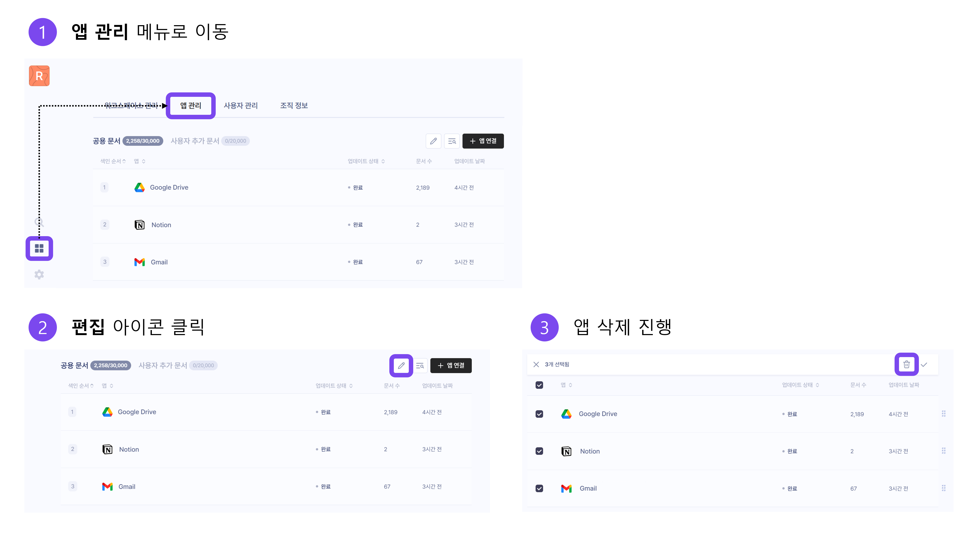
Task: Click the highlighted pencil edit icon
Action: (401, 366)
